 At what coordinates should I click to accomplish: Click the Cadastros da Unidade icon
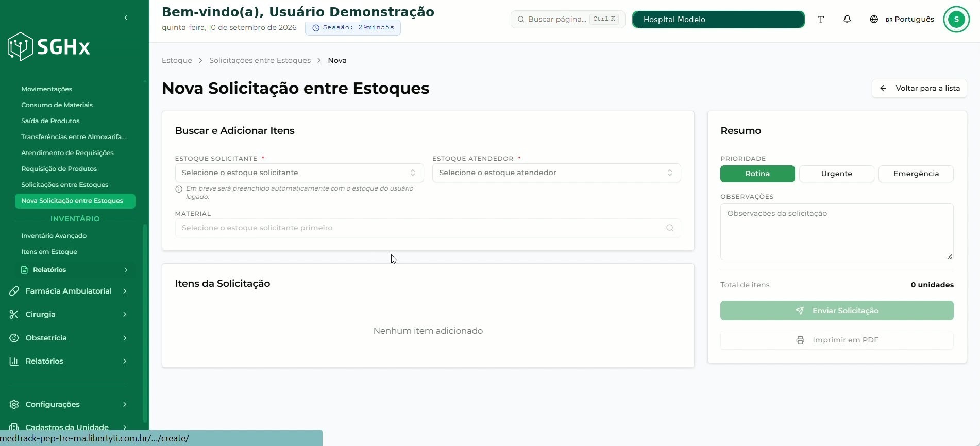(14, 427)
